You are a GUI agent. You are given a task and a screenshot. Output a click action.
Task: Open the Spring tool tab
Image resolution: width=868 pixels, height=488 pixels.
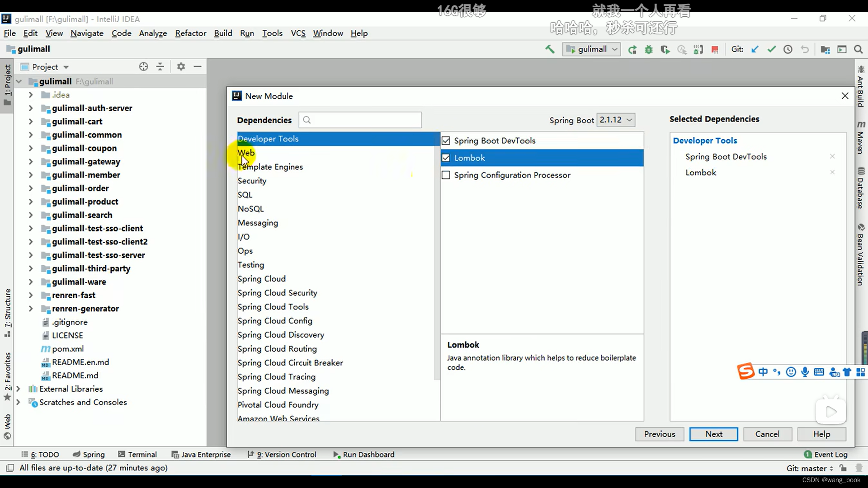point(89,454)
